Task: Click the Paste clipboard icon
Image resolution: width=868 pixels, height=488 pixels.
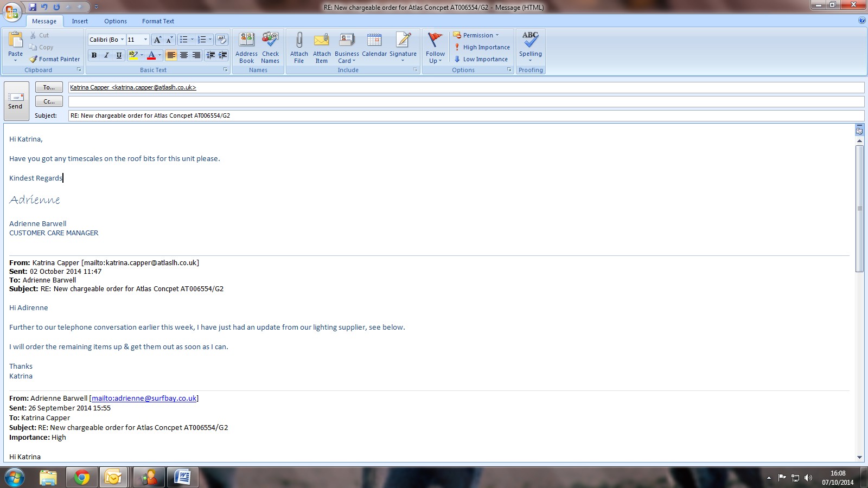Action: pos(15,40)
